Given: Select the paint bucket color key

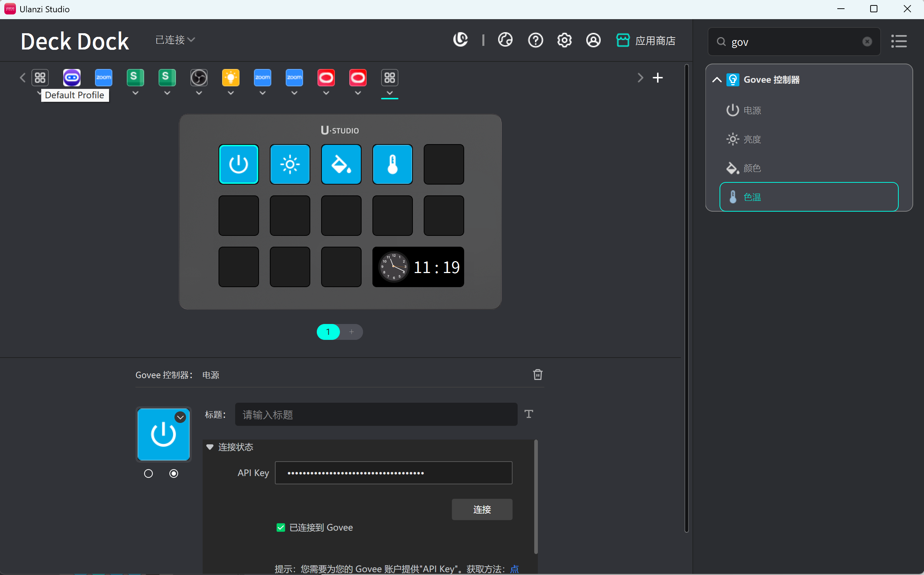Looking at the screenshot, I should coord(341,164).
